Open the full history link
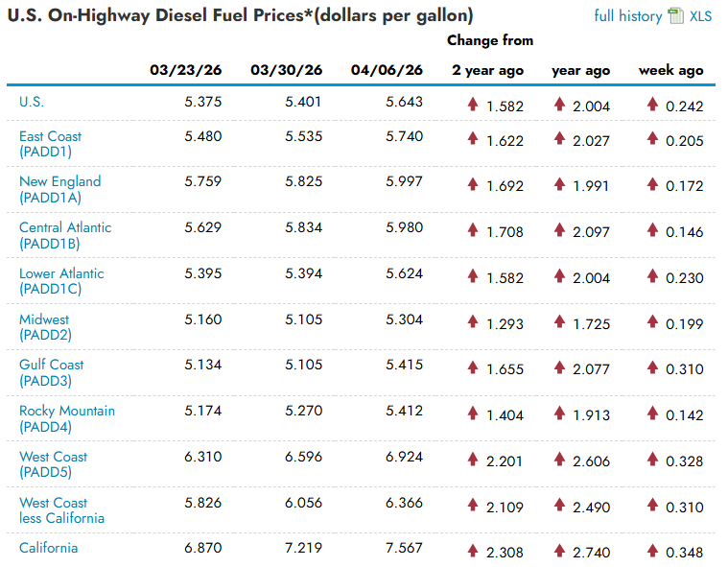The height and width of the screenshot is (567, 728). (x=627, y=16)
